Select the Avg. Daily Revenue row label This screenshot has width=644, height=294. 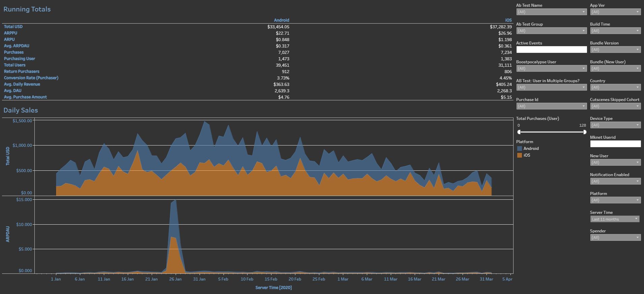click(x=22, y=84)
